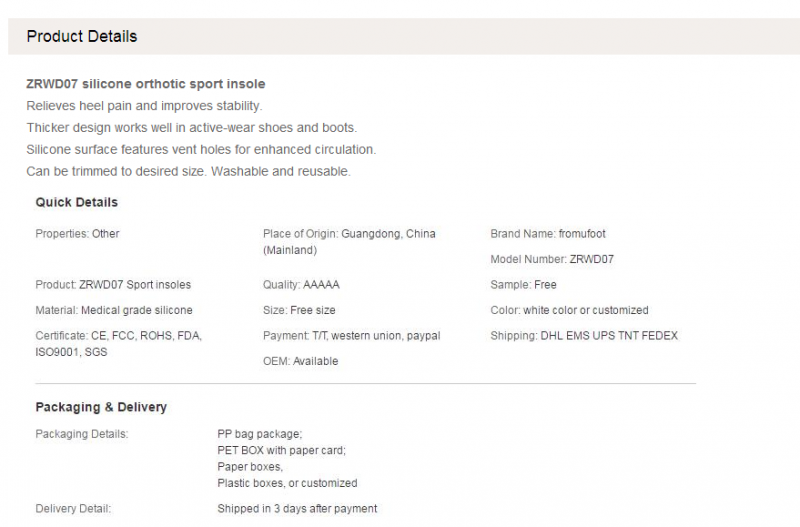Click Shipping: DHL EMS UPS TNT FEDEX

[x=584, y=336]
